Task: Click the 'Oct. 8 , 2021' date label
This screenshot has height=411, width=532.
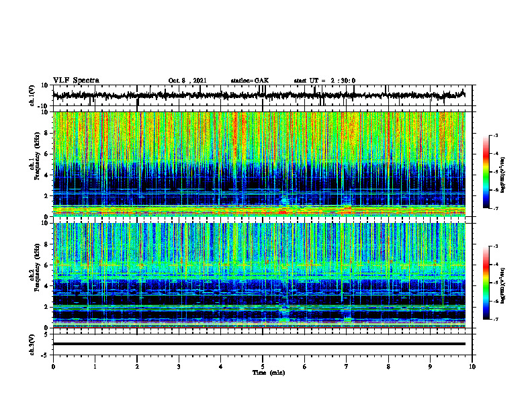Action: [187, 81]
